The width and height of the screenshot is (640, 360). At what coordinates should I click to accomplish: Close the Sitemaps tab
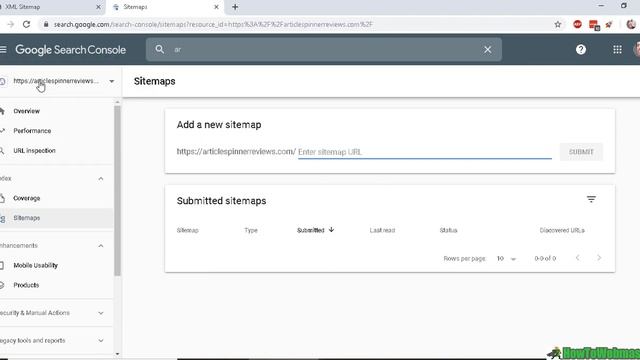(x=216, y=7)
